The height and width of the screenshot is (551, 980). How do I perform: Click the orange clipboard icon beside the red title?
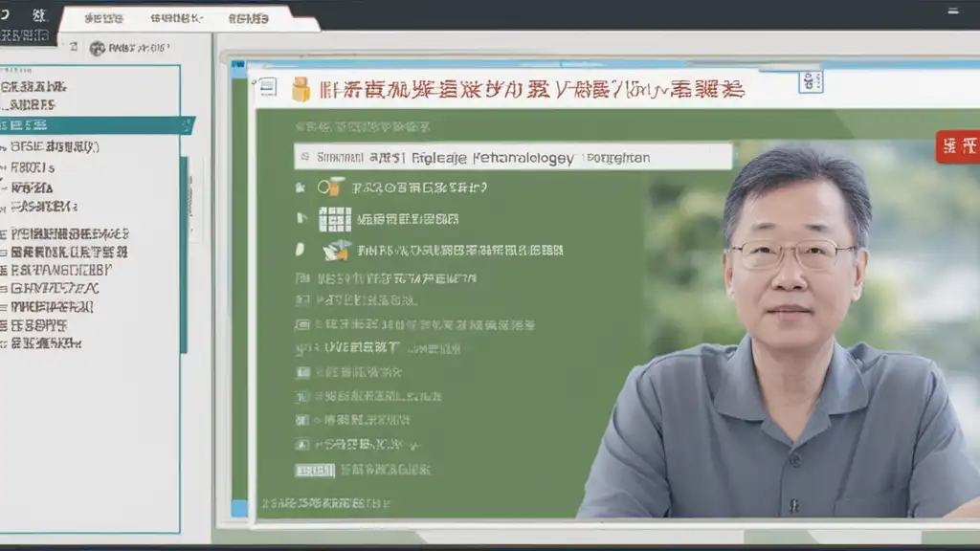(301, 89)
